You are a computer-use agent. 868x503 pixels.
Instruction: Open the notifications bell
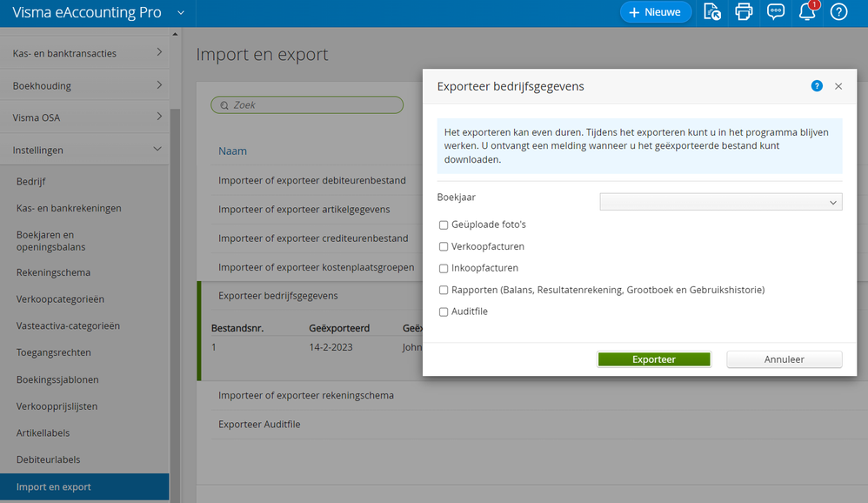[x=806, y=12]
